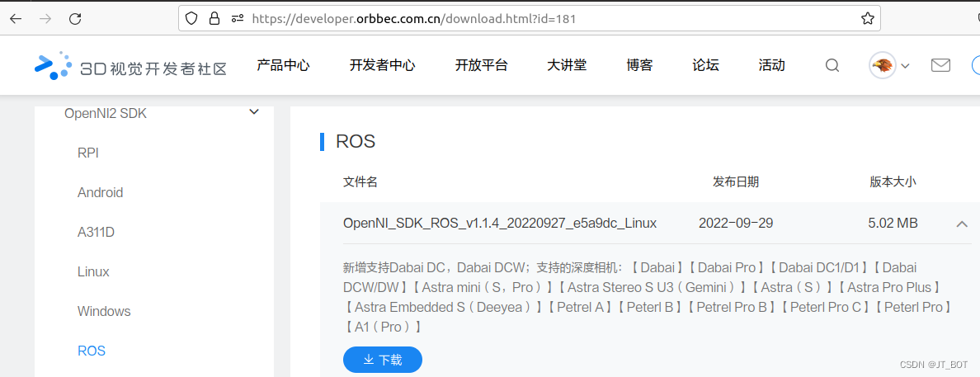The width and height of the screenshot is (980, 377).
Task: Click the 文件名 column header
Action: pyautogui.click(x=360, y=182)
